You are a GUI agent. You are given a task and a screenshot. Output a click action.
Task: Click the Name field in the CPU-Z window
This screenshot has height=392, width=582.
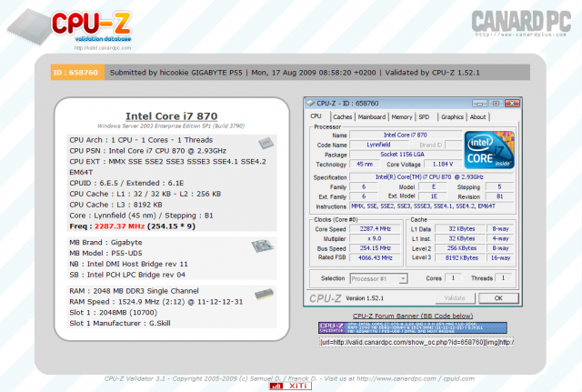[x=406, y=136]
